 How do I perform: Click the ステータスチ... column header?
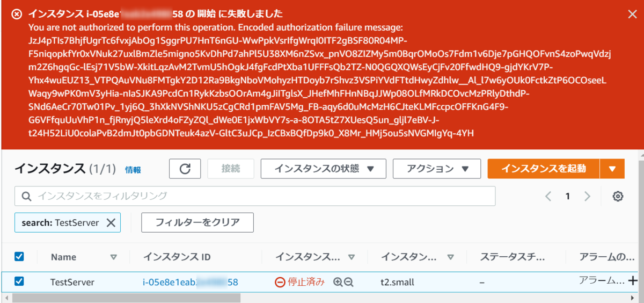point(513,257)
